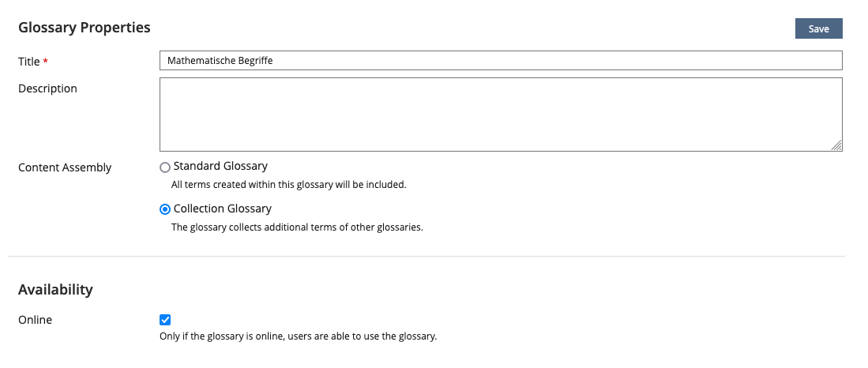Click the Save button
868x368 pixels.
(818, 29)
